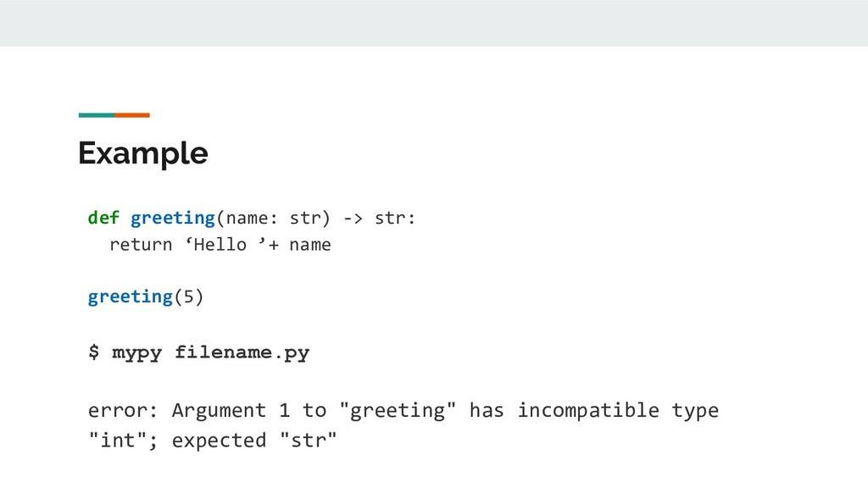Click the "filename.py" argument
The image size is (868, 488).
[x=242, y=352]
